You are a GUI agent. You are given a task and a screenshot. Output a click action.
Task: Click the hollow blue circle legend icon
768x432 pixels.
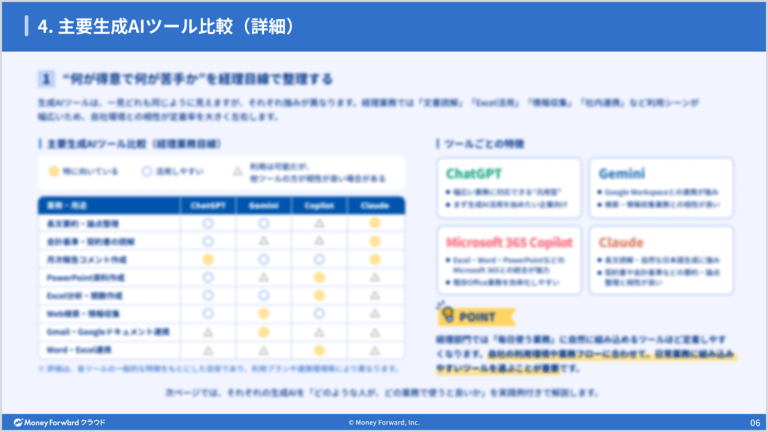coord(146,171)
